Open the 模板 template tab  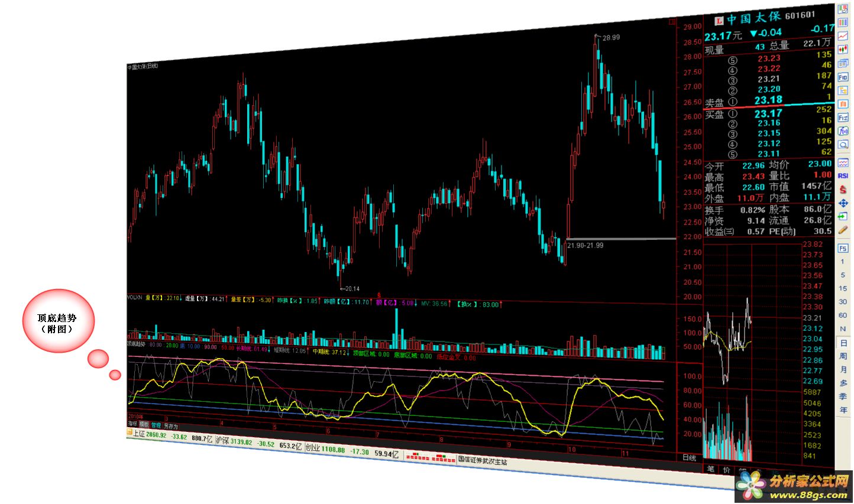tap(144, 424)
